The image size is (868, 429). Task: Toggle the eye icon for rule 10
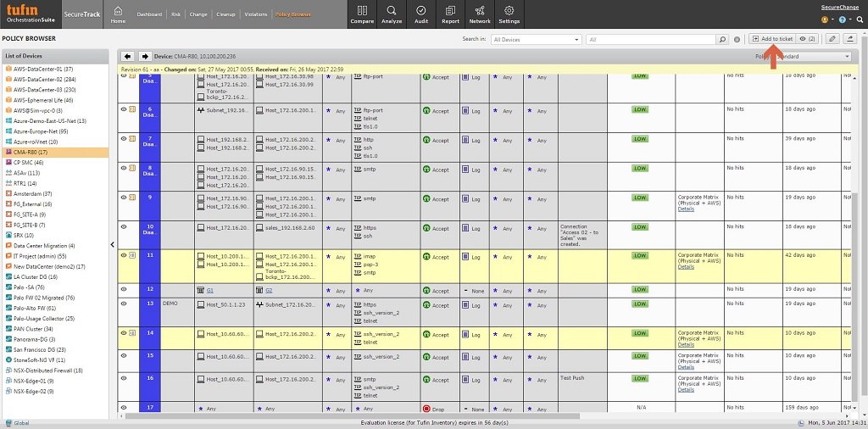[x=124, y=226]
